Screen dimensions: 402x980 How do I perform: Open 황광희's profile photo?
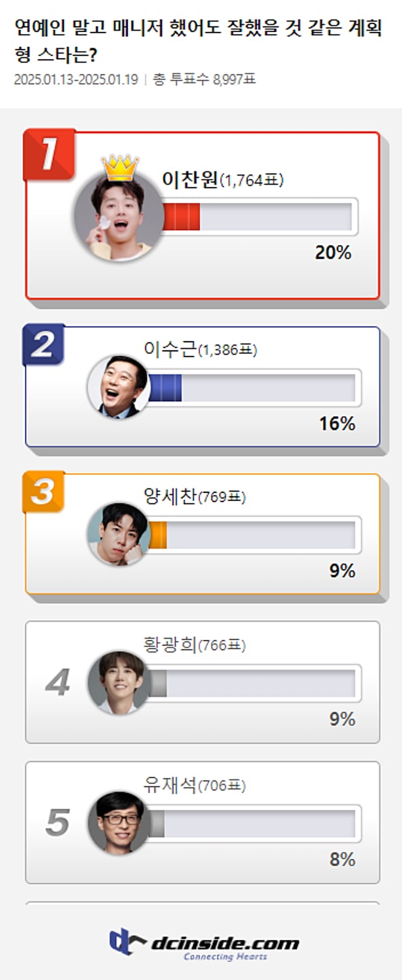click(x=118, y=682)
